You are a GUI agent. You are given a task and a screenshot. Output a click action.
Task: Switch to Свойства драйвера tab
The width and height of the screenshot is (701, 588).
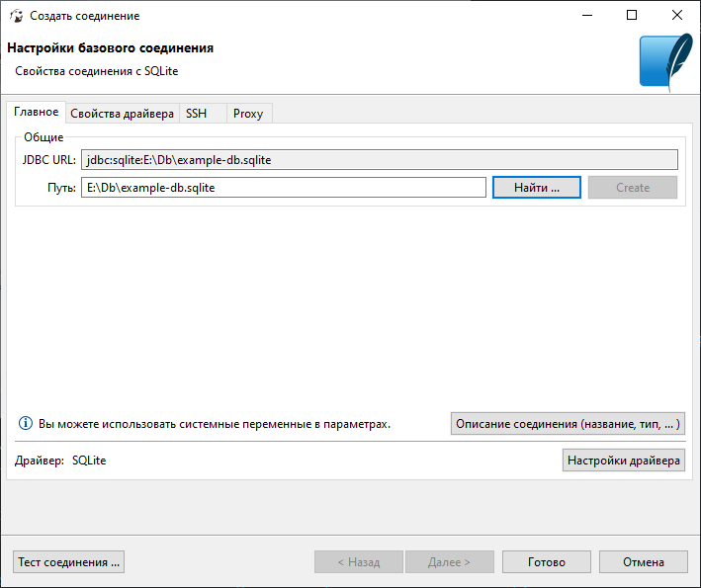click(122, 114)
